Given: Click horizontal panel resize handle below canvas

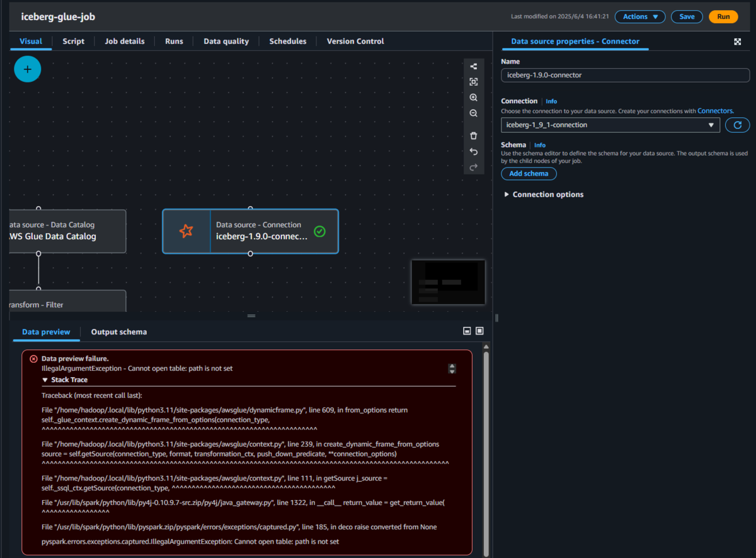Looking at the screenshot, I should tap(251, 316).
